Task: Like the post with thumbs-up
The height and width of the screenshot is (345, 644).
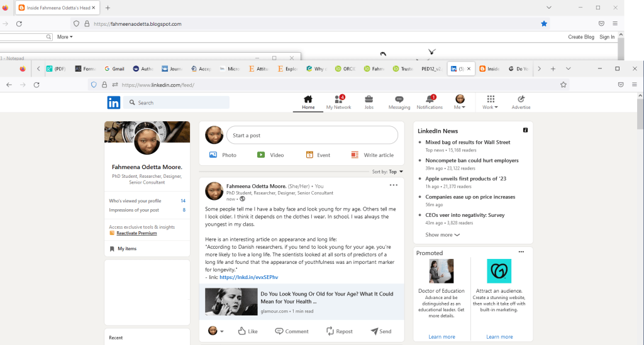Action: [x=247, y=331]
